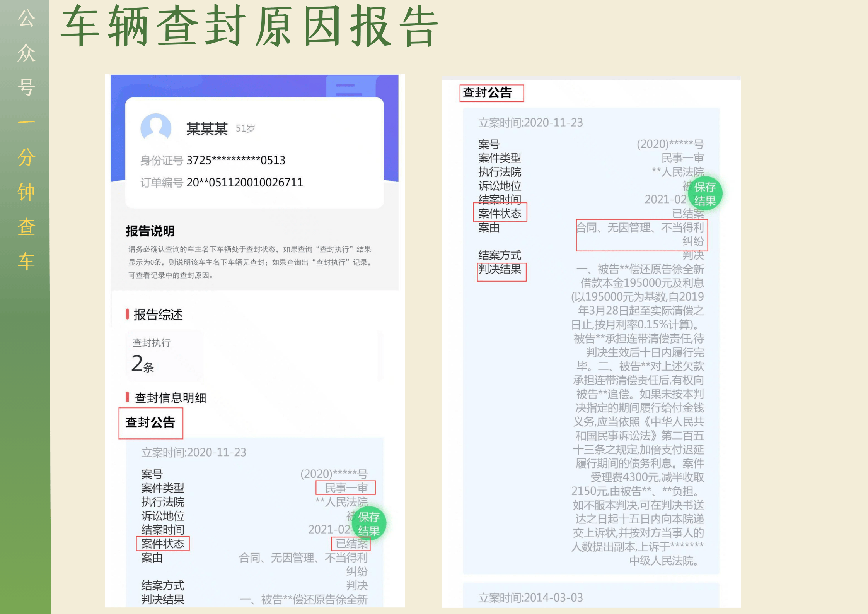Click the 借款本金195000元及利息 line in judgment text

coord(642,283)
